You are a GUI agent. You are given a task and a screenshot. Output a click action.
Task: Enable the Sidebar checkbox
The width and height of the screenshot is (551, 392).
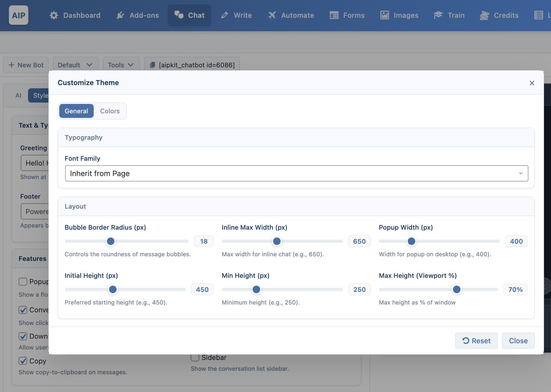(195, 358)
